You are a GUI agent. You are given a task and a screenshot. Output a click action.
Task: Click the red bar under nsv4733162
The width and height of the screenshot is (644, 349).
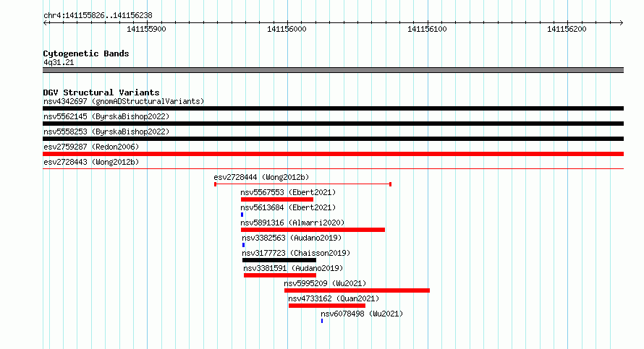[x=327, y=306]
